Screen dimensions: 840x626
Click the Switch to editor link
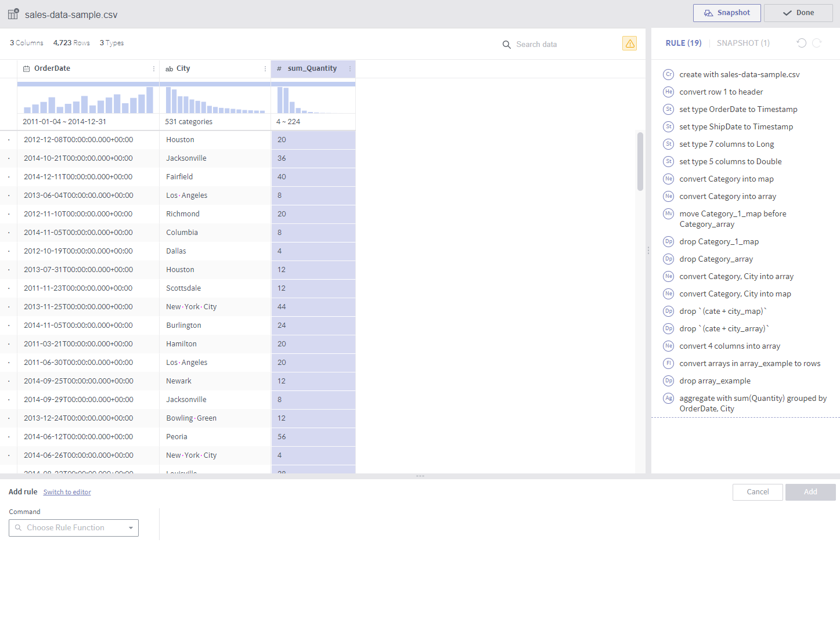(x=67, y=492)
